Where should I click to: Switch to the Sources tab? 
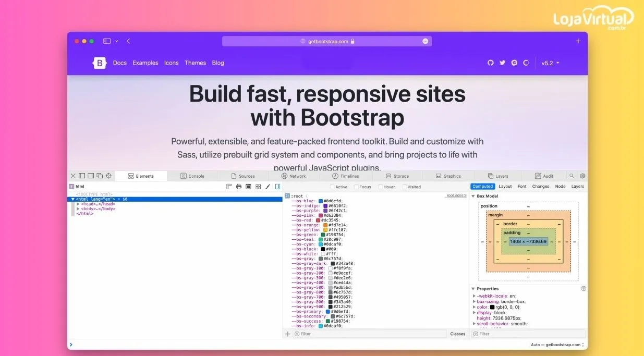[x=243, y=176]
